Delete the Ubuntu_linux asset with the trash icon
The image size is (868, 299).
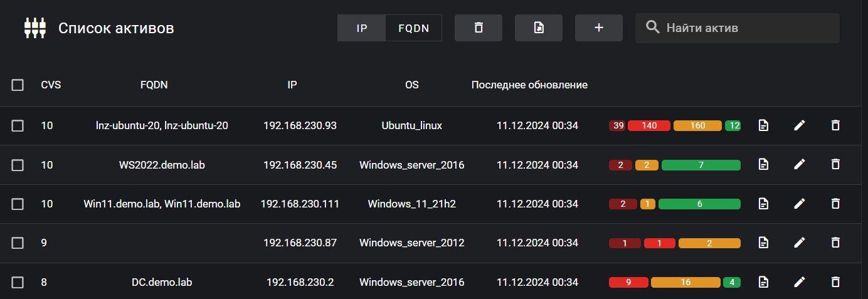[835, 125]
